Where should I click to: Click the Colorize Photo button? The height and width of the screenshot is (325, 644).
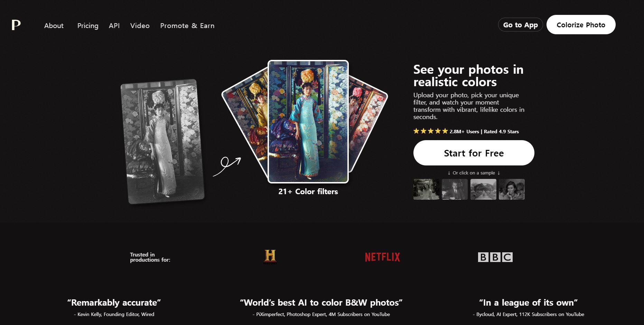coord(581,25)
